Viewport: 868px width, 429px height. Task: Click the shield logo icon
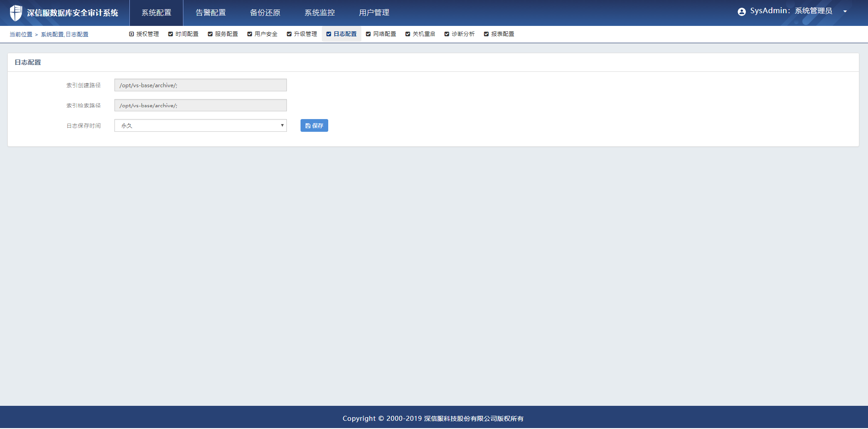[16, 13]
